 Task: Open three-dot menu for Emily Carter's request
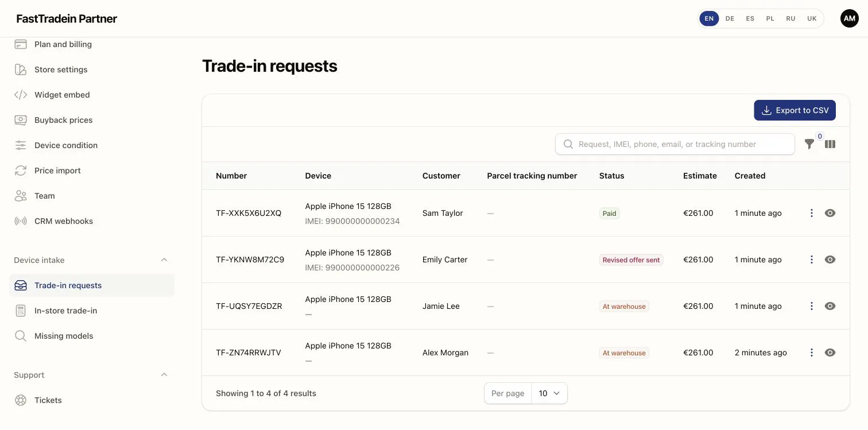click(x=812, y=259)
